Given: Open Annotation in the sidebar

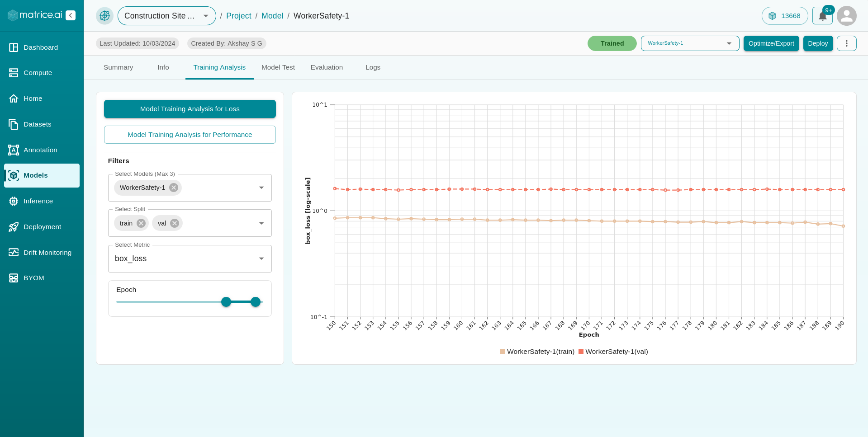Looking at the screenshot, I should [x=42, y=150].
